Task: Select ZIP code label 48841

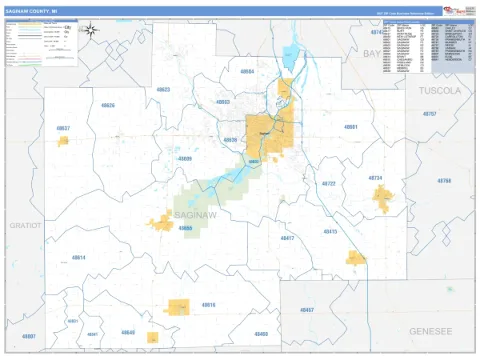Action: coord(92,334)
